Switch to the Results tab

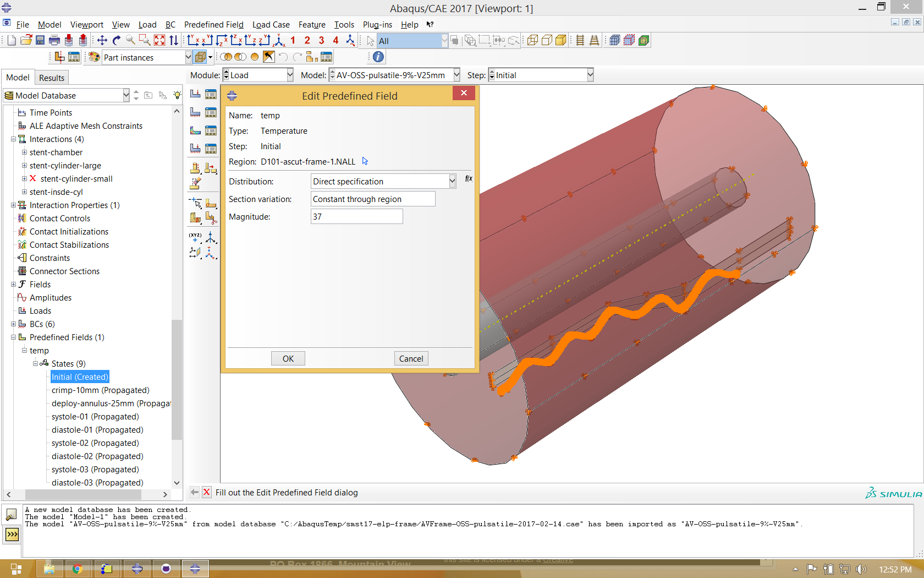(52, 78)
